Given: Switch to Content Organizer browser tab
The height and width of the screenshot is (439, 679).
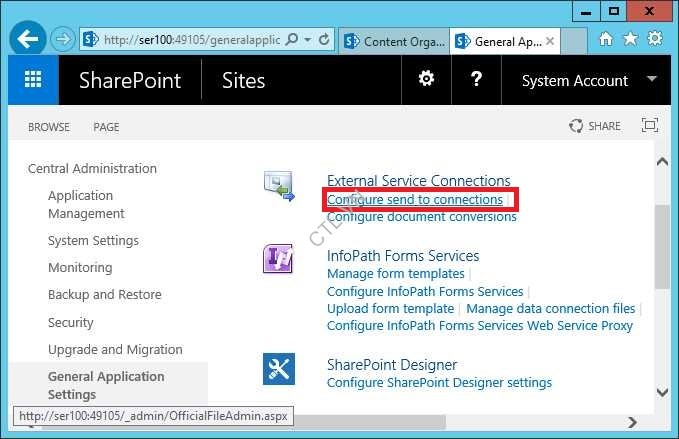Looking at the screenshot, I should point(391,41).
